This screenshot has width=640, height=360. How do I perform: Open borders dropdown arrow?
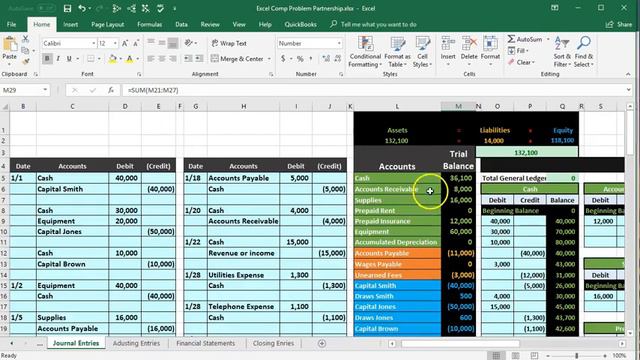pyautogui.click(x=99, y=59)
